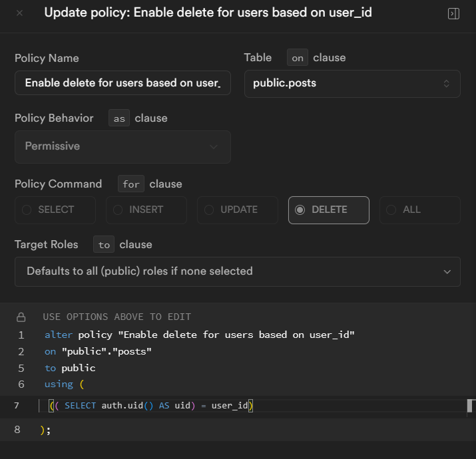Viewport: 476px width, 459px height.
Task: Click the up-down arrows on the public.posts selector
Action: 446,83
